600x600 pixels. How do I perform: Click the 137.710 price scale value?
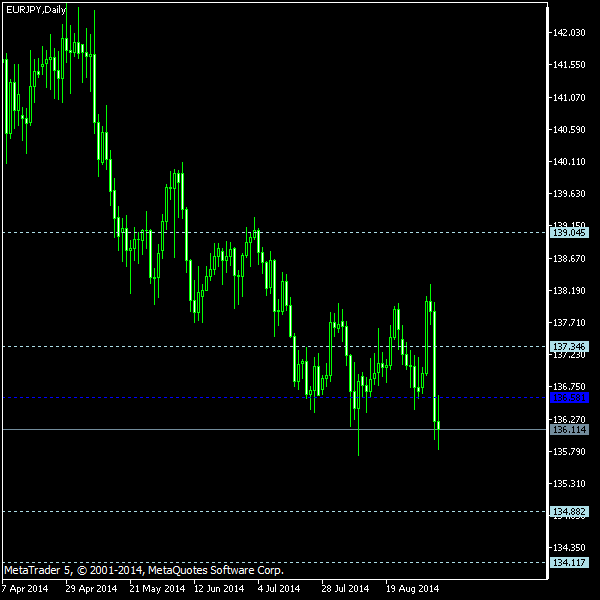pos(569,323)
